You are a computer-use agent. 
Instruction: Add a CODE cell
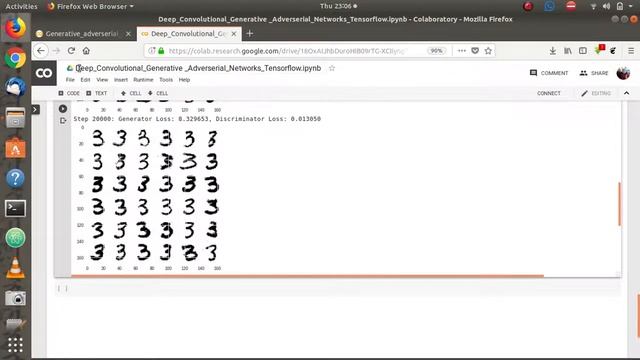[x=69, y=93]
